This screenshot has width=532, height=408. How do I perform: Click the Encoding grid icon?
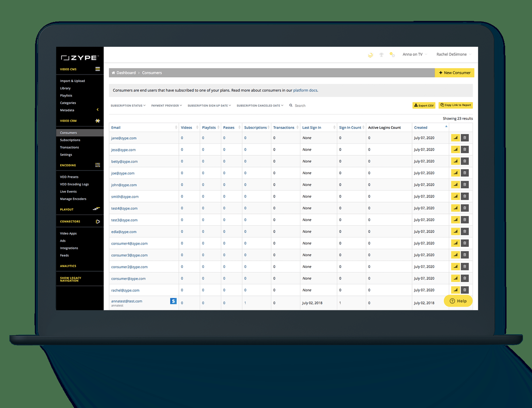(98, 165)
